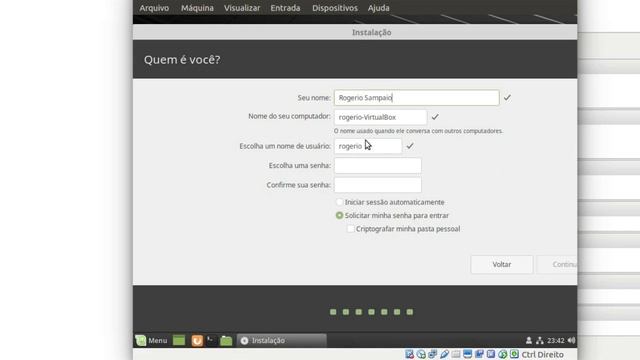Open the Arquivo menu
This screenshot has height=360, width=640.
pyautogui.click(x=154, y=8)
